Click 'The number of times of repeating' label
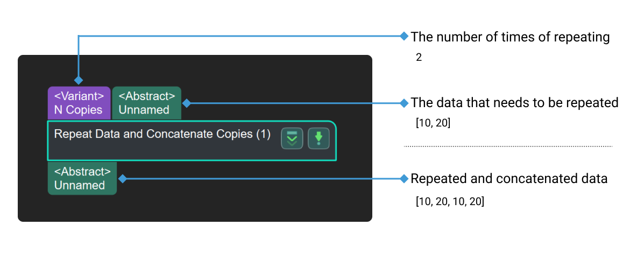Image resolution: width=644 pixels, height=267 pixels. click(510, 37)
